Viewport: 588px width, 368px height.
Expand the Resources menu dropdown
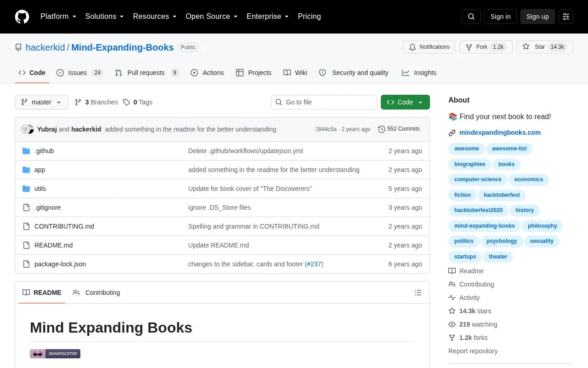pyautogui.click(x=155, y=17)
